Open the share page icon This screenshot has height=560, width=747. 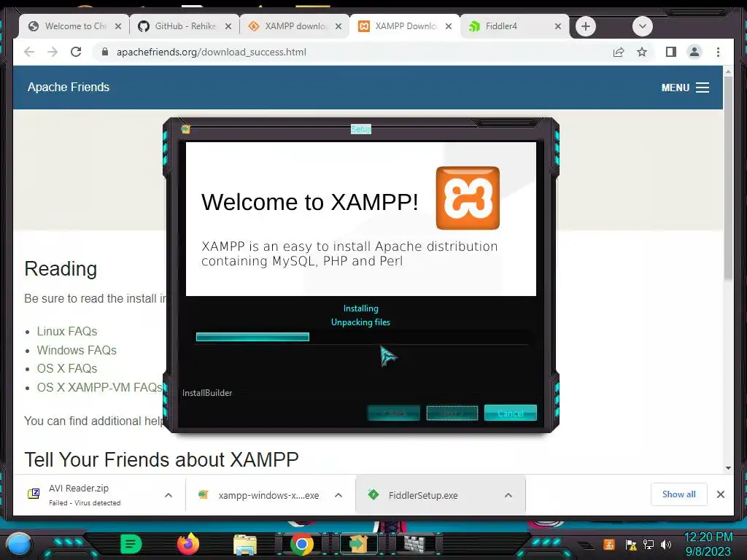pos(619,52)
